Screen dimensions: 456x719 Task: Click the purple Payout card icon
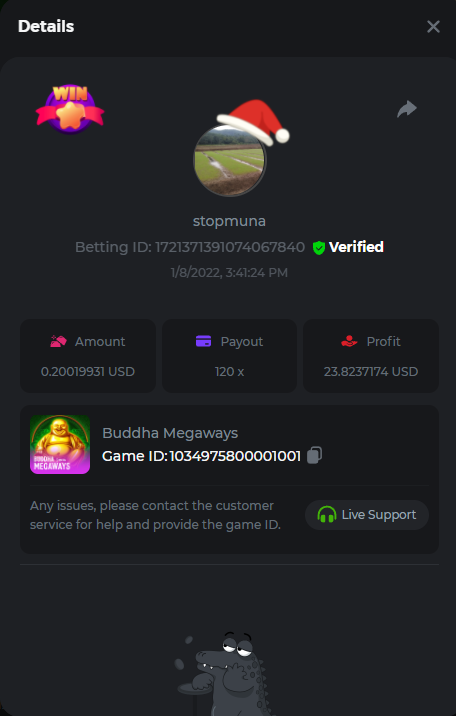click(x=203, y=341)
